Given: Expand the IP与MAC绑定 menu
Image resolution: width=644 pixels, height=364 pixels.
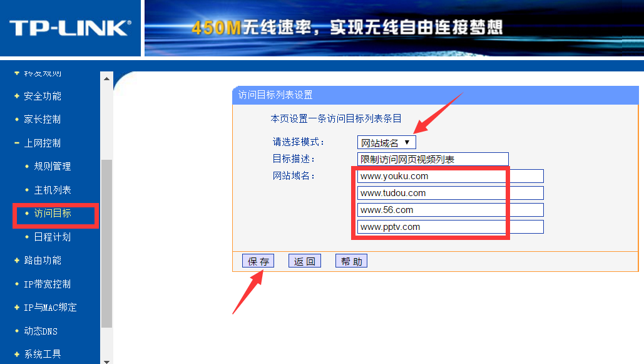Looking at the screenshot, I should tap(50, 308).
